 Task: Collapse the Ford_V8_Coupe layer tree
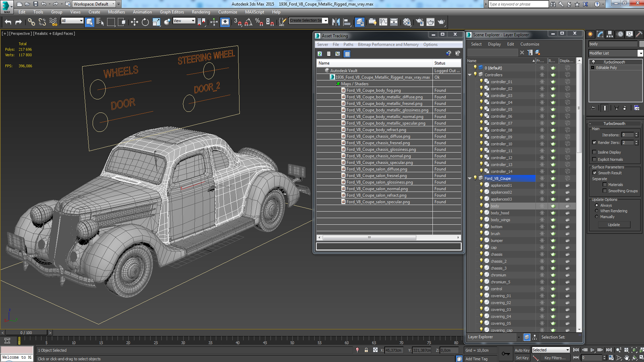coord(470,178)
